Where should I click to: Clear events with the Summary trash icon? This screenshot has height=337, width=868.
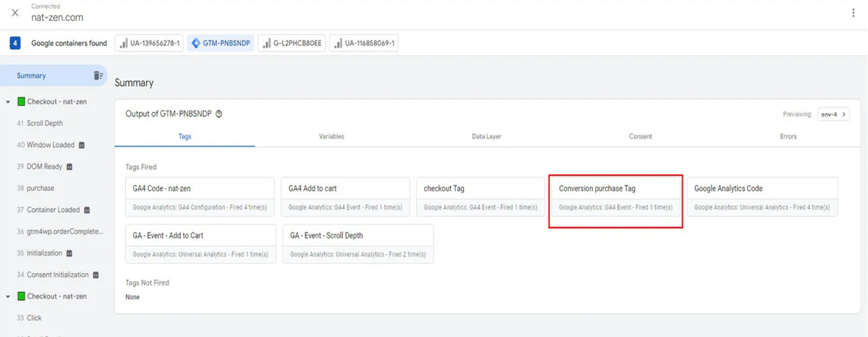[x=98, y=76]
